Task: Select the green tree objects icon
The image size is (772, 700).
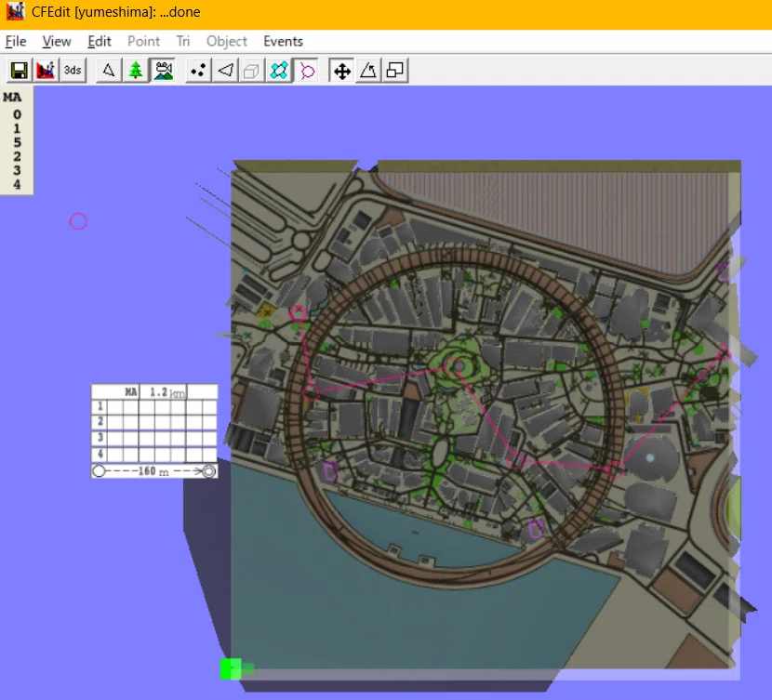Action: pyautogui.click(x=136, y=71)
